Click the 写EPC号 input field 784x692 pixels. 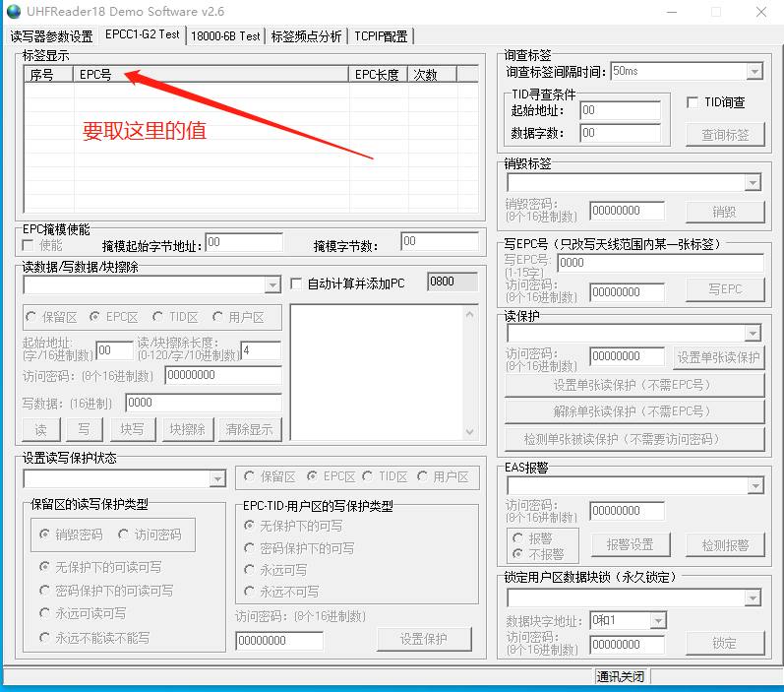point(659,263)
